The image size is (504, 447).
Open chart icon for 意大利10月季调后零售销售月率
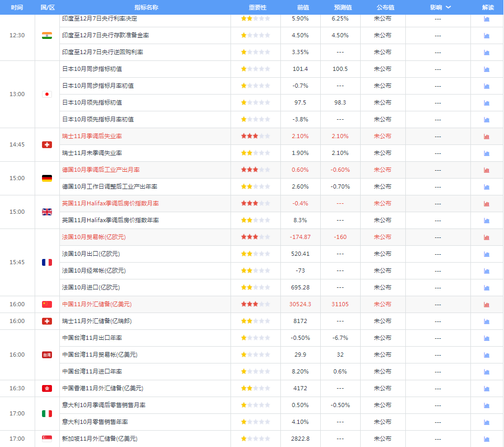486,406
